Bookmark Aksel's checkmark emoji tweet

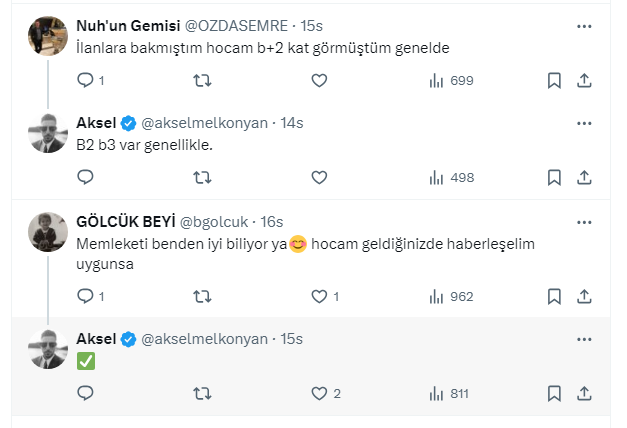point(554,393)
